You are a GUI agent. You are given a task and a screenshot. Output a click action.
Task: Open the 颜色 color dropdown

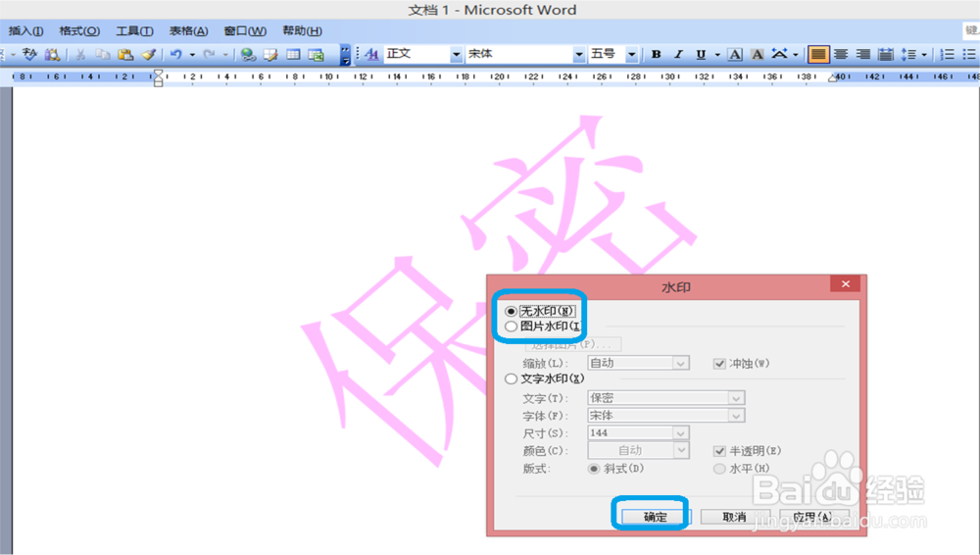click(x=681, y=450)
